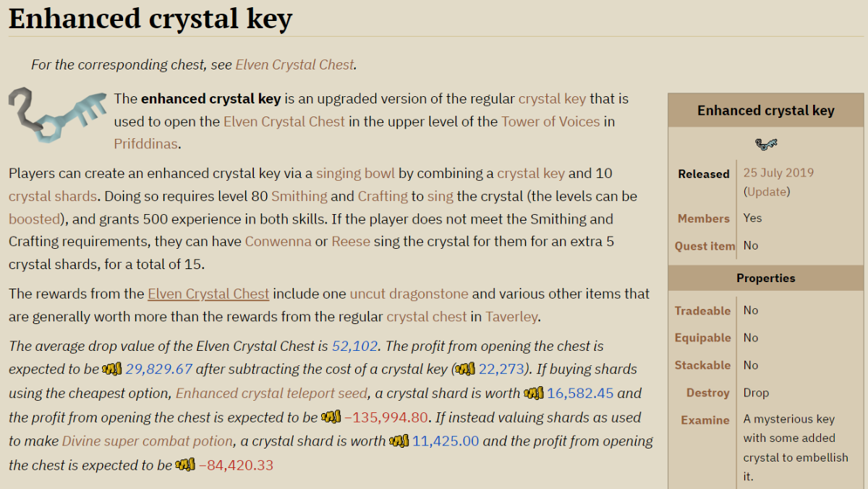Click coins icon beside −135,994.80 loss
Screen dimensions: 868x489
coord(331,417)
